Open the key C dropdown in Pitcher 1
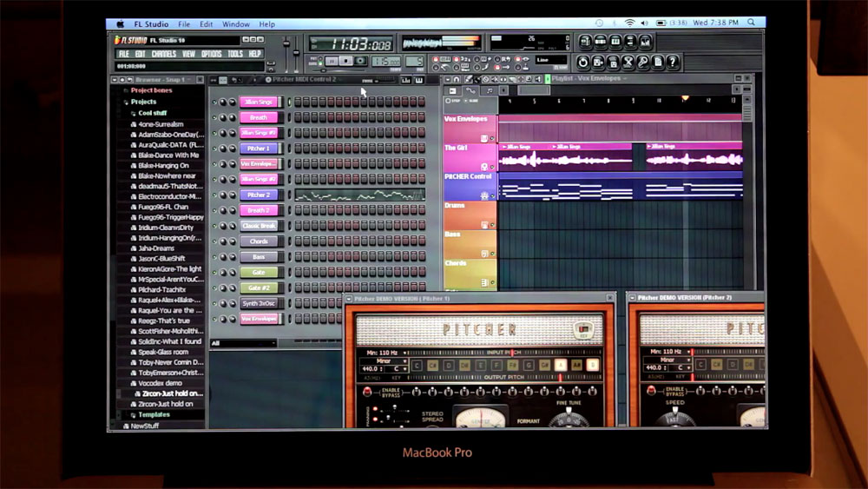The width and height of the screenshot is (868, 489). 397,368
